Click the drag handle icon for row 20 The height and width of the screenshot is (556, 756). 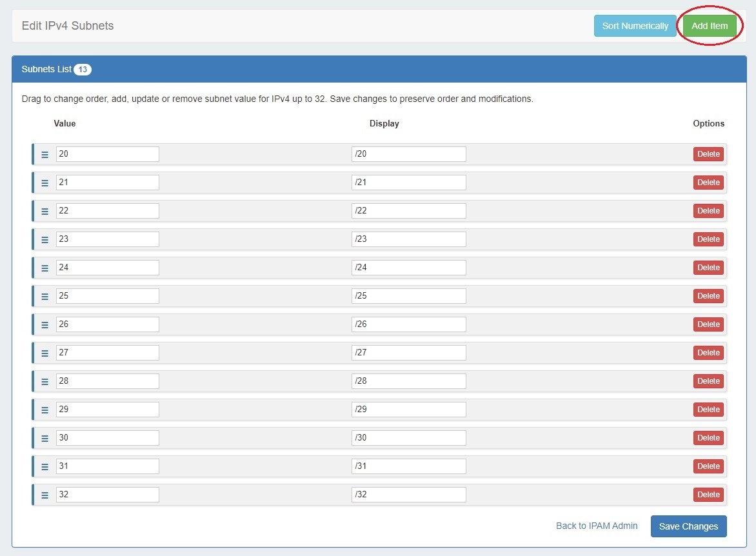pos(45,155)
